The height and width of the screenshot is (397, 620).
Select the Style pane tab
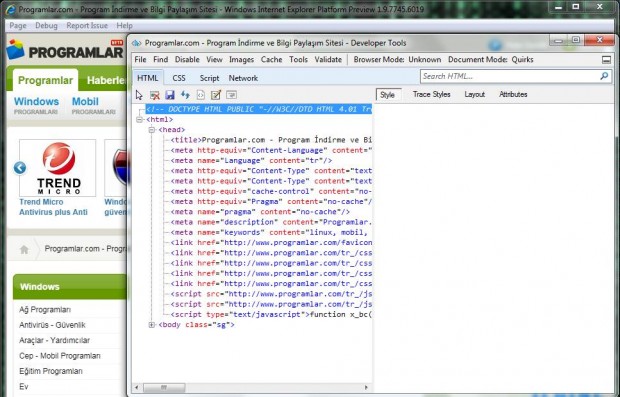(x=388, y=95)
